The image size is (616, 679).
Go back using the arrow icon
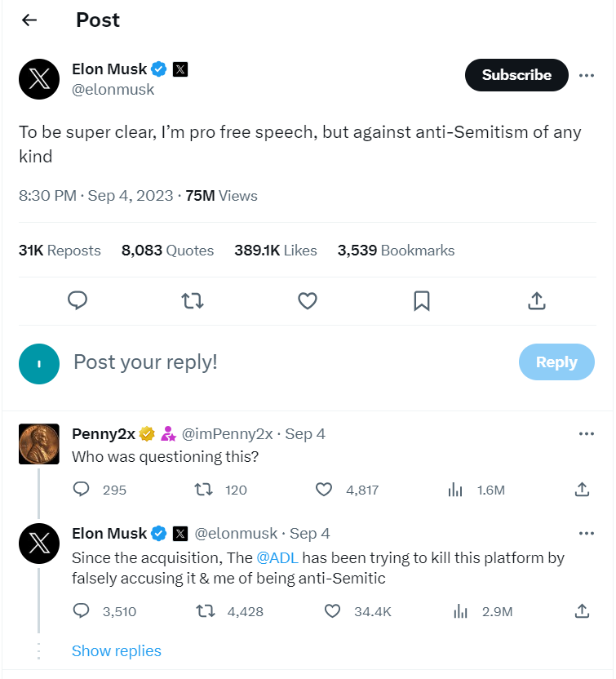[x=29, y=20]
